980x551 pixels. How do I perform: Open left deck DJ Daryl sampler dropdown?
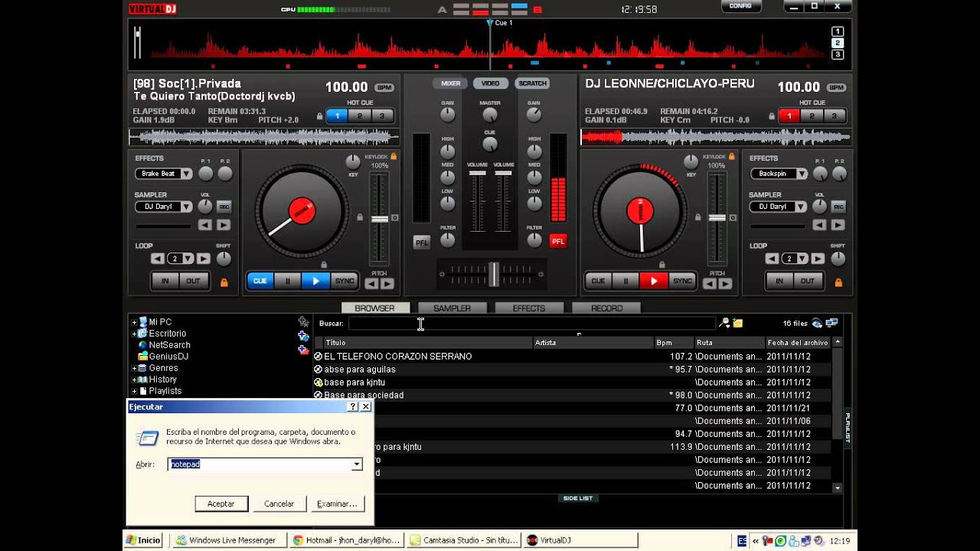tap(186, 207)
